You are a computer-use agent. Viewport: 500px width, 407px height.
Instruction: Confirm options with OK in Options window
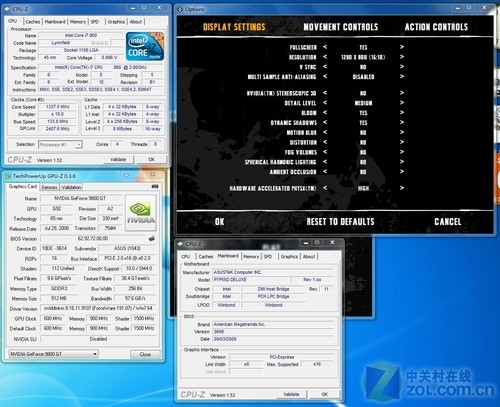coord(220,222)
